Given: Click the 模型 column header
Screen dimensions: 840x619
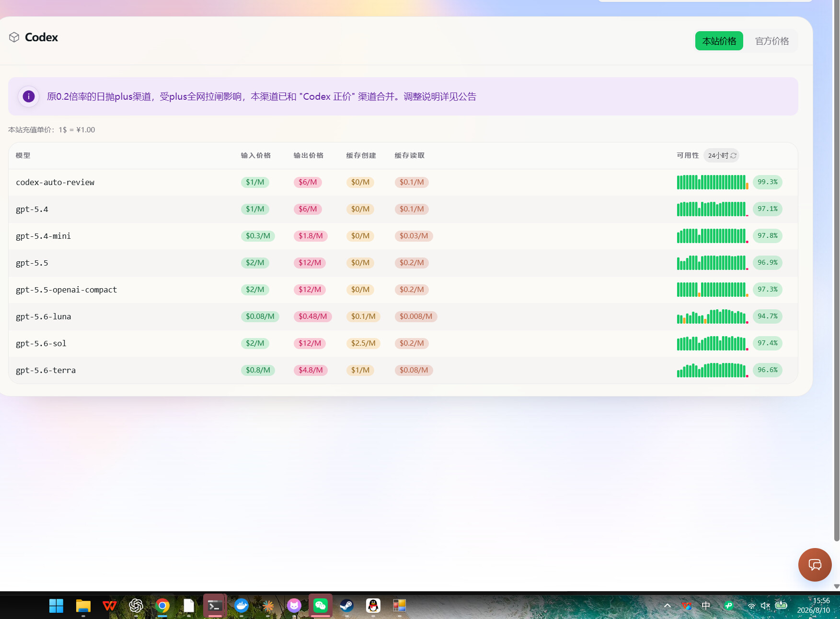Looking at the screenshot, I should click(23, 155).
